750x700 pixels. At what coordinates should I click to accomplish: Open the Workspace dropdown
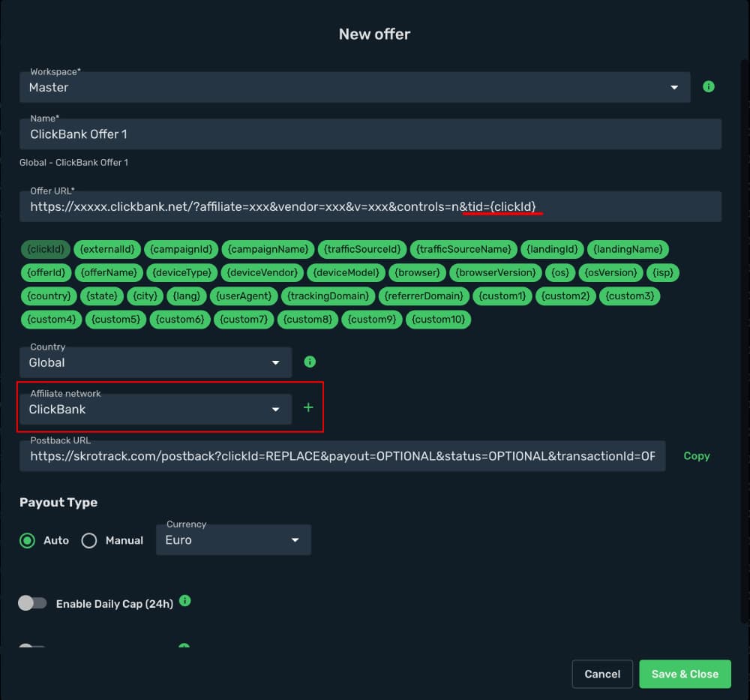coord(355,87)
